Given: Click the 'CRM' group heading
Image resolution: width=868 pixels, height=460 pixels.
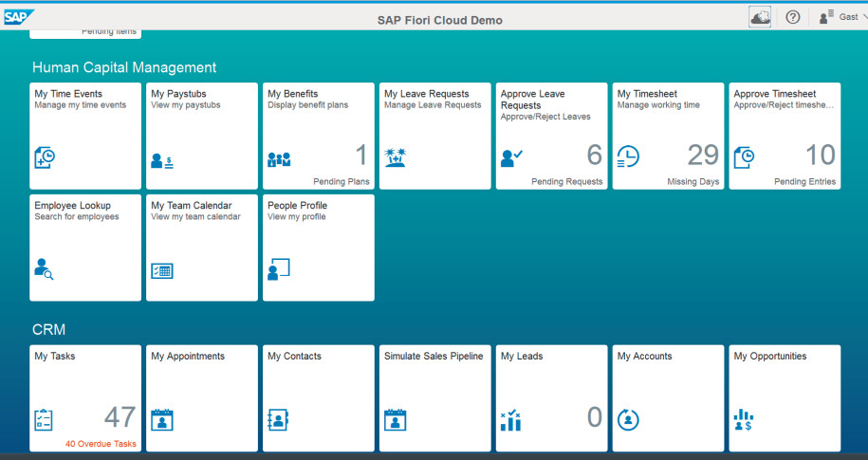Looking at the screenshot, I should [x=48, y=329].
